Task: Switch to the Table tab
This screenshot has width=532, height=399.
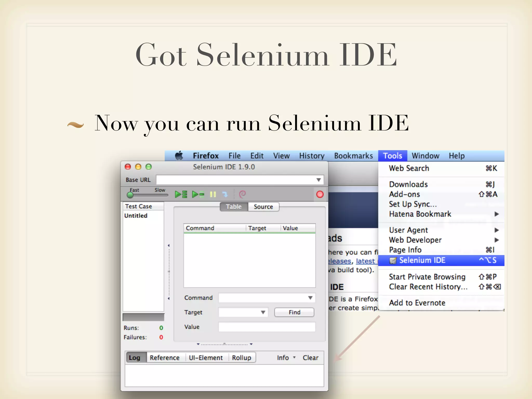Action: [234, 207]
